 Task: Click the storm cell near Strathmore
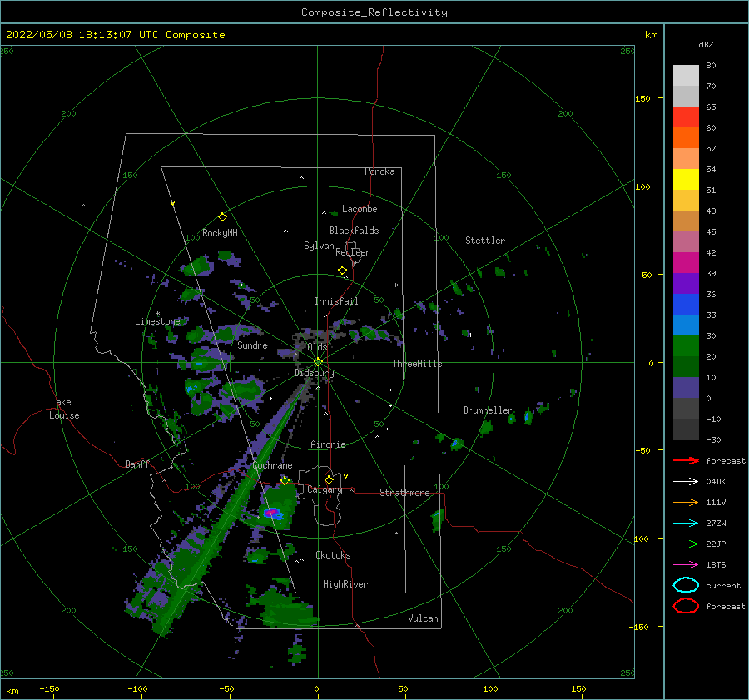[437, 519]
